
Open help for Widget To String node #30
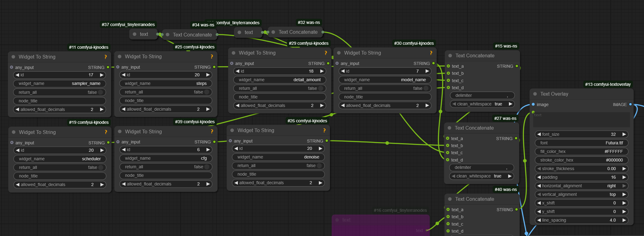pyautogui.click(x=431, y=53)
